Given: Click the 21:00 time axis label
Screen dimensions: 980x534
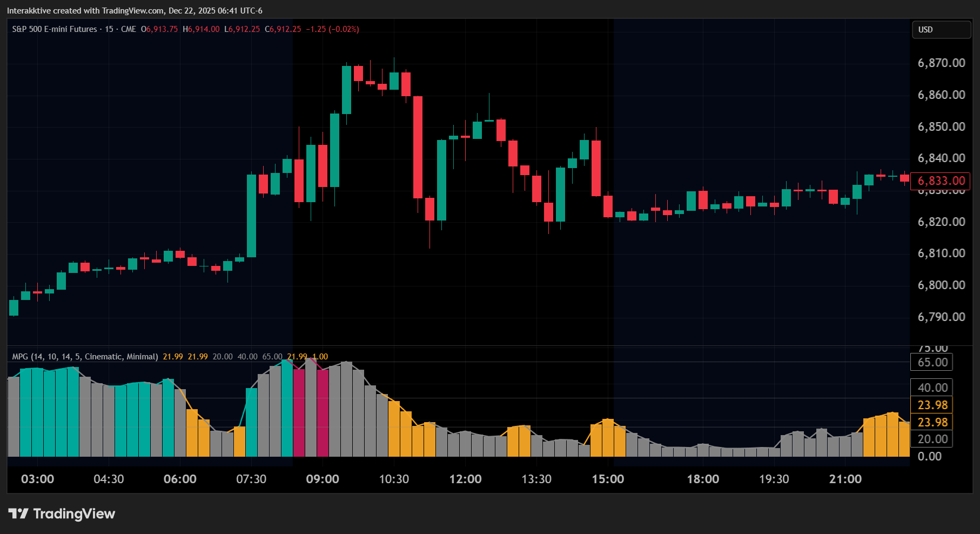Looking at the screenshot, I should 845,479.
